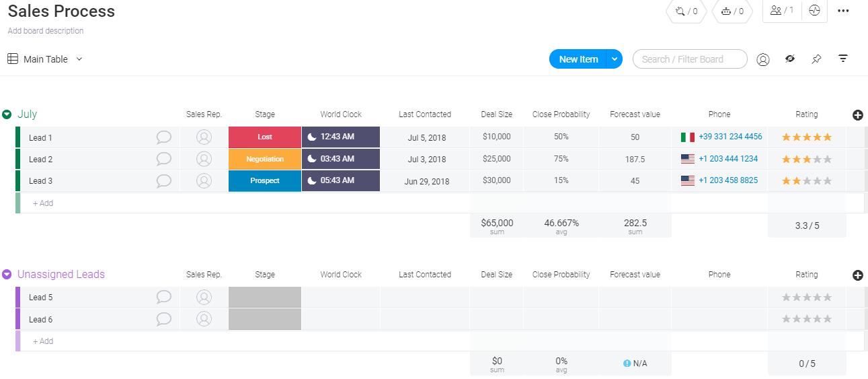This screenshot has height=379, width=868.
Task: Filter the board by person icon
Action: tap(763, 59)
